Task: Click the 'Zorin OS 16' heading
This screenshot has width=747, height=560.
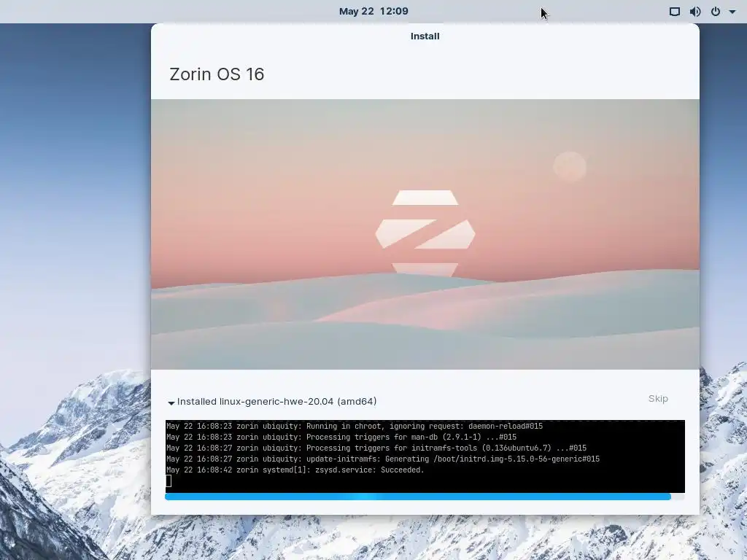Action: click(217, 74)
